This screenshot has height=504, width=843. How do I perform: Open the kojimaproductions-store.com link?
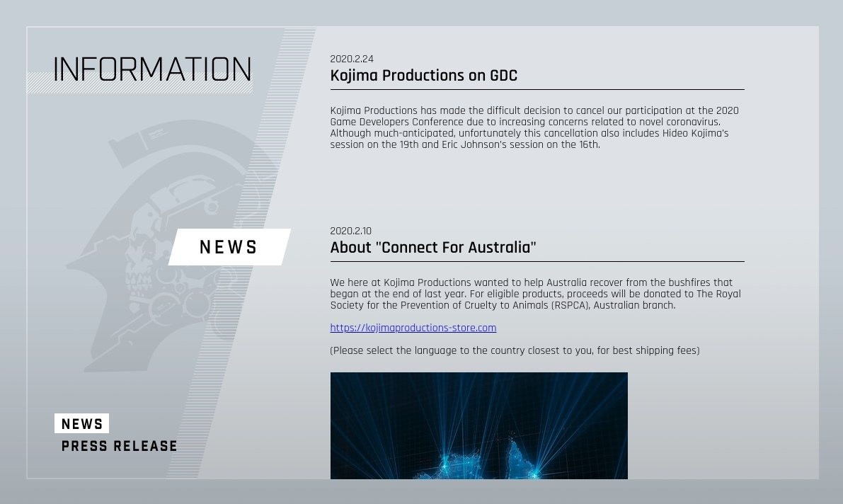[x=413, y=328]
